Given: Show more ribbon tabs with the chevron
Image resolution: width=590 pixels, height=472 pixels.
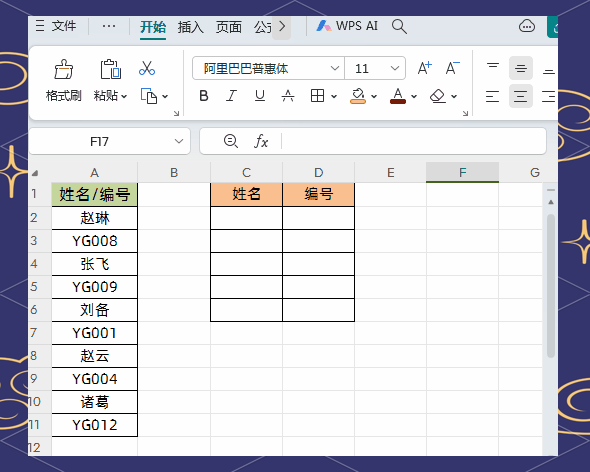Looking at the screenshot, I should (282, 27).
